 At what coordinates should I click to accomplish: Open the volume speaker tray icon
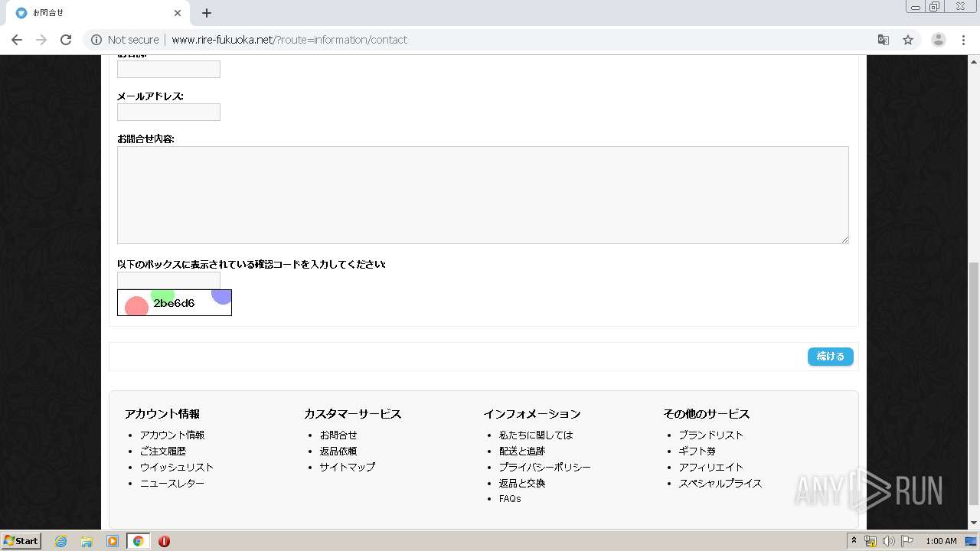pyautogui.click(x=888, y=541)
